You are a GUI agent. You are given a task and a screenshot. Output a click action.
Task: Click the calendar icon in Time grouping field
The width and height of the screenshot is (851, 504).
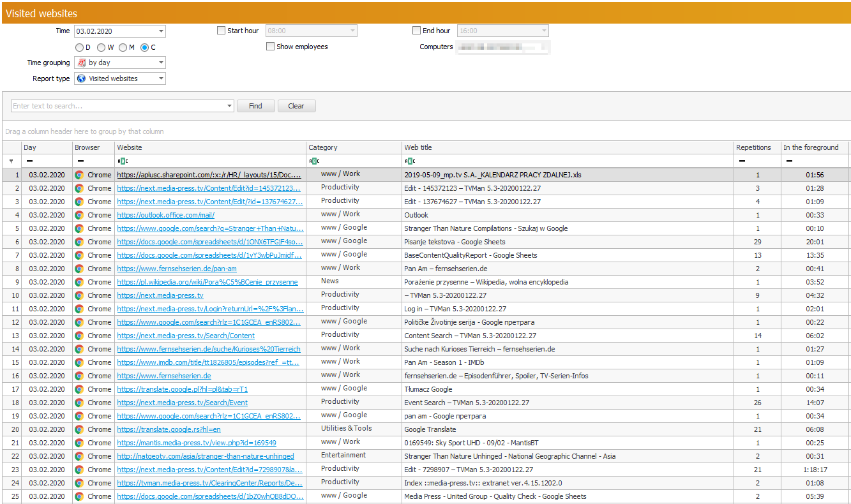click(82, 63)
